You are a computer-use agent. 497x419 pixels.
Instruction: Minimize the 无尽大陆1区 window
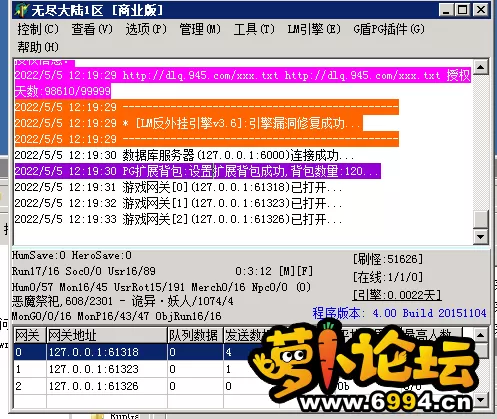(x=446, y=10)
